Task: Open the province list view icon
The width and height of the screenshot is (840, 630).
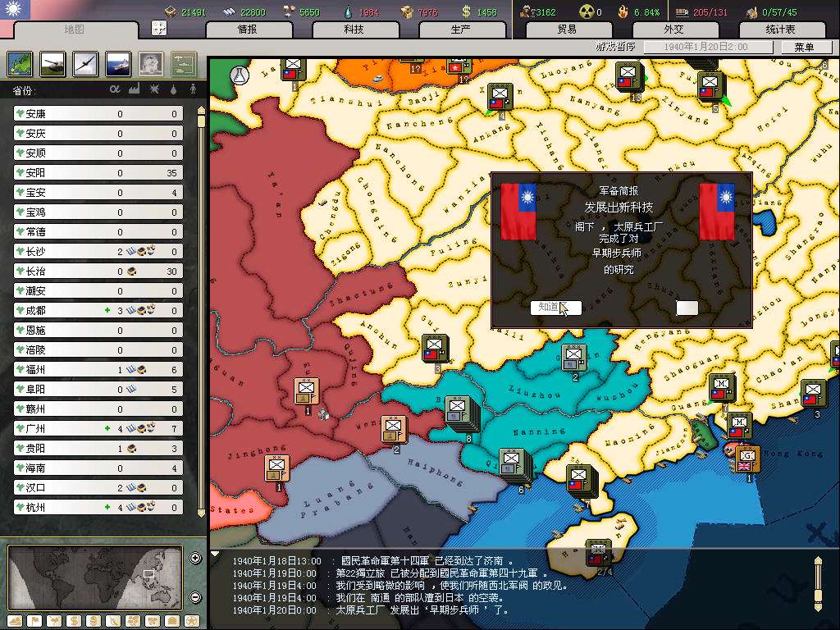Action: point(20,64)
